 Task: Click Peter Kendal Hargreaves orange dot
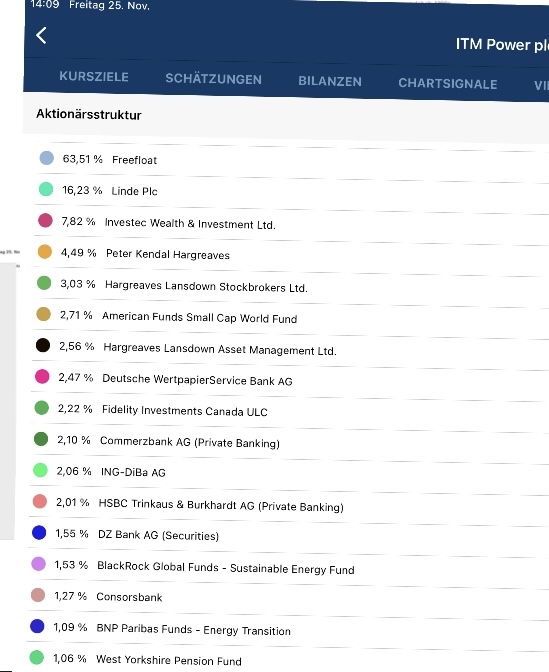click(45, 252)
